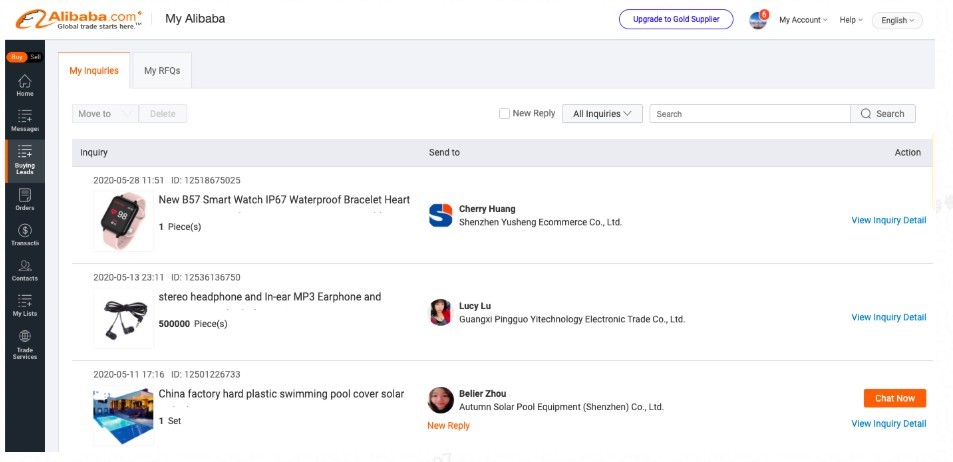Open Trade Services in the sidebar

(x=25, y=345)
